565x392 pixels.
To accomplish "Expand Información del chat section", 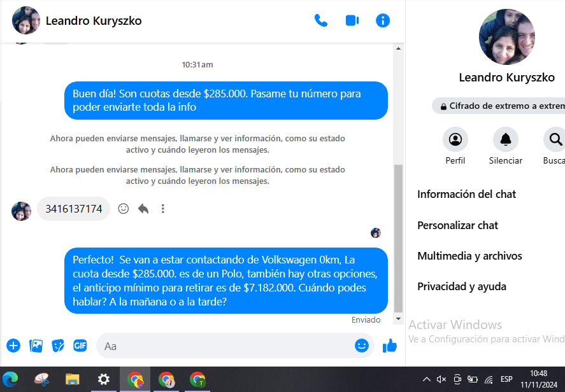I will pyautogui.click(x=467, y=194).
